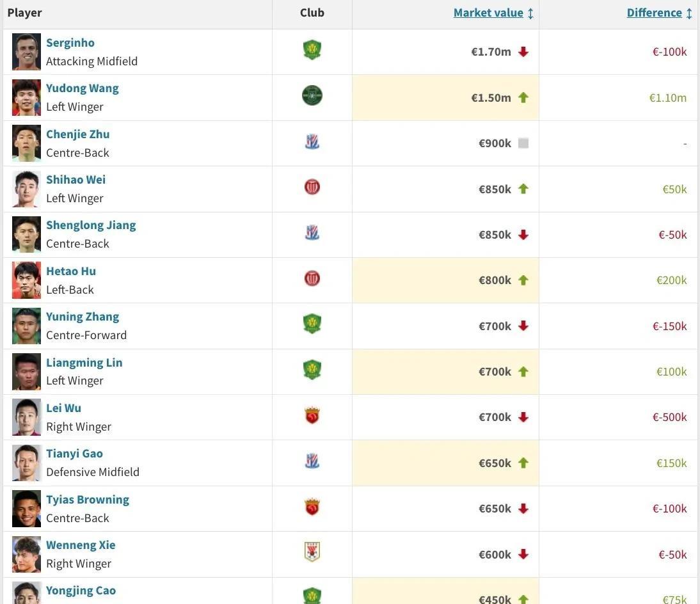Open the club badge in Shihao Wei's row
The height and width of the screenshot is (604, 700).
click(312, 187)
